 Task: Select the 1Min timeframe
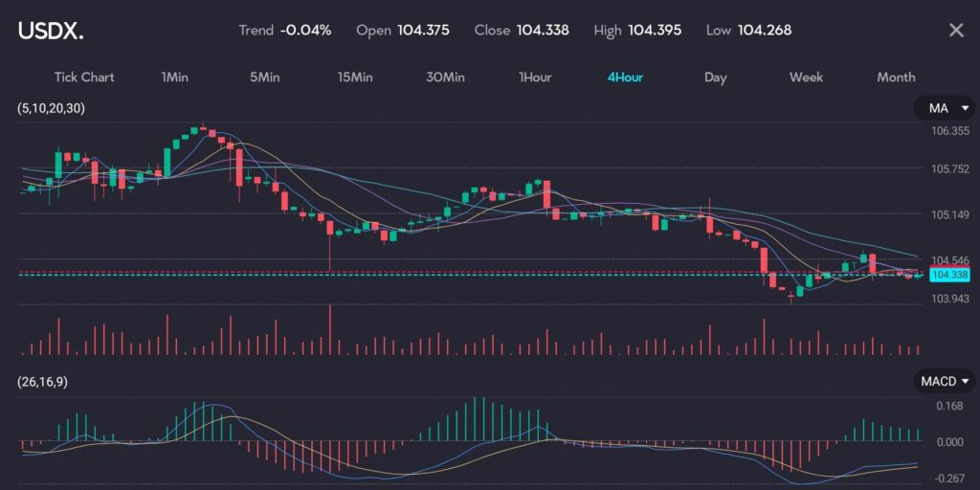(175, 78)
